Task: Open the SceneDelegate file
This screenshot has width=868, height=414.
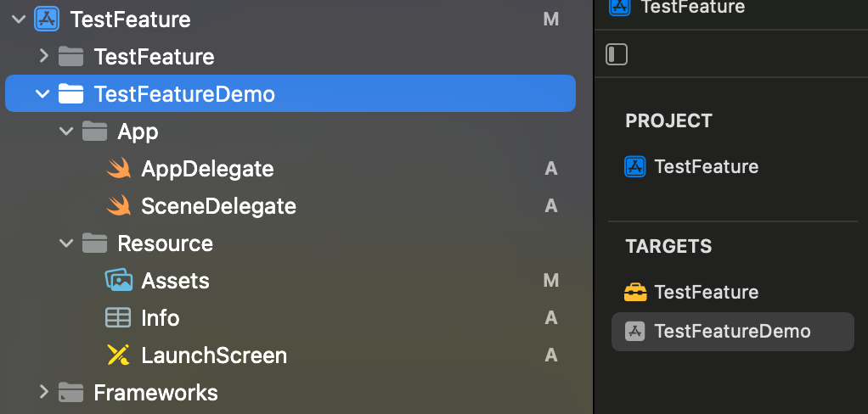Action: (218, 206)
